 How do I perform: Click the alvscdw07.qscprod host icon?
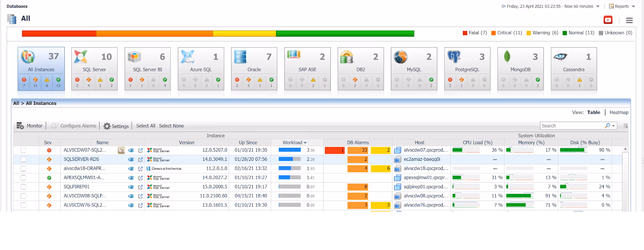pyautogui.click(x=398, y=150)
